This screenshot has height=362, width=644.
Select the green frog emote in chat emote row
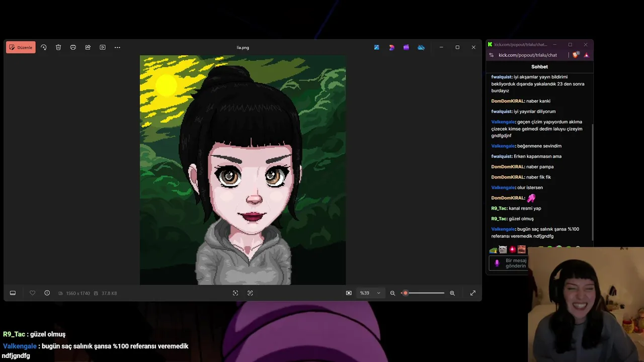coord(493,249)
